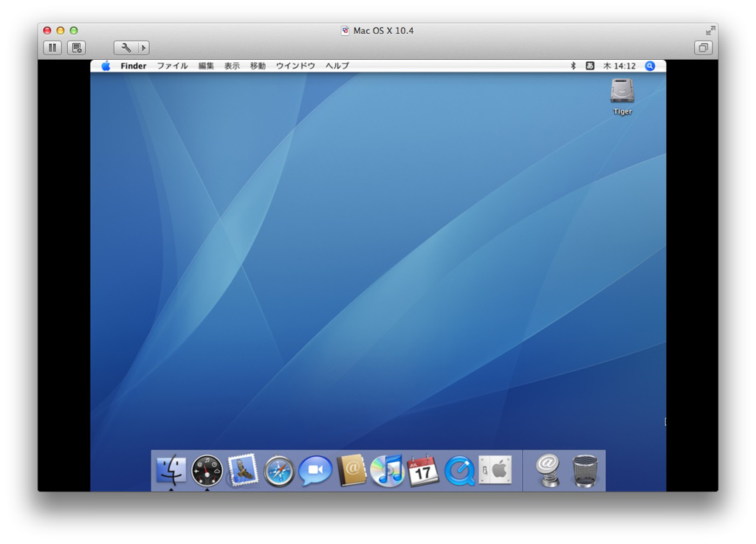Viewport: 756px width, 544px height.
Task: Launch Safari from the Dock
Action: pyautogui.click(x=279, y=471)
